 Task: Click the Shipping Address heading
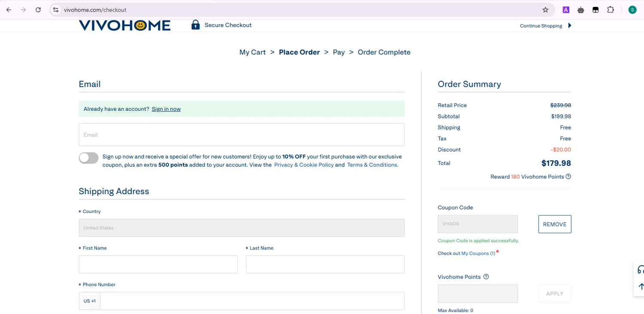coord(114,192)
